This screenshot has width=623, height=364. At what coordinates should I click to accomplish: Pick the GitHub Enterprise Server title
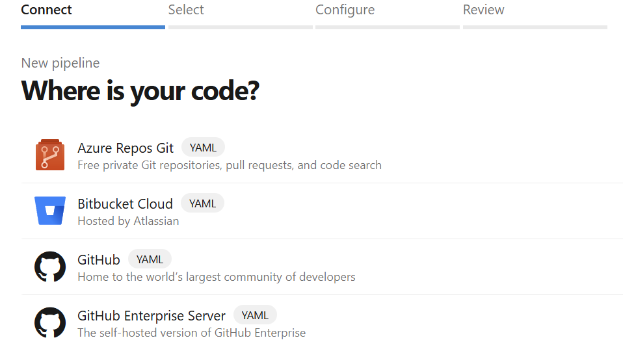point(152,316)
